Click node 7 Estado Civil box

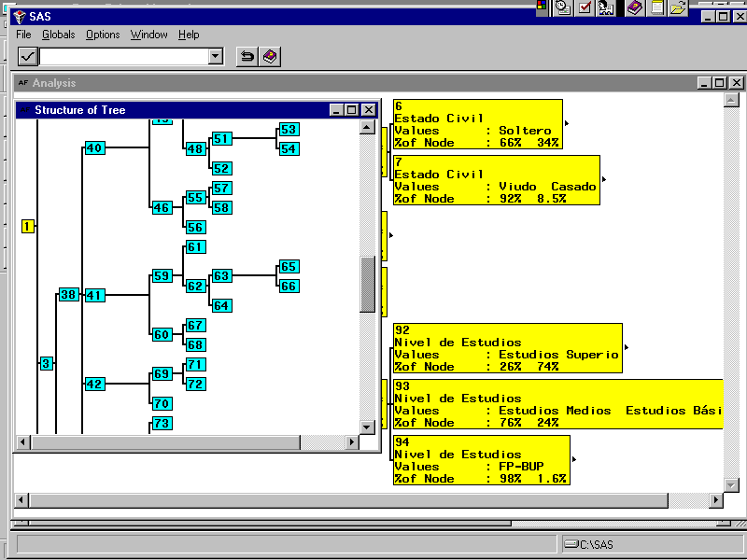(x=495, y=180)
